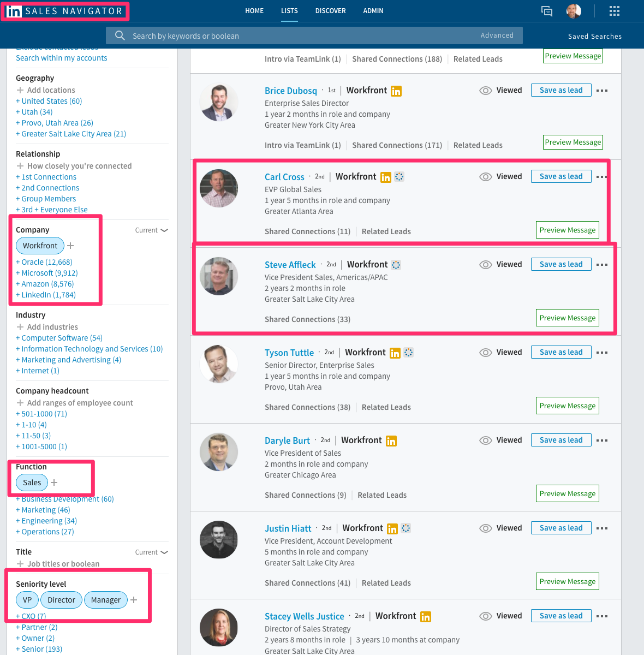
Task: Click the plus icon to add another seniority level
Action: [x=134, y=599]
